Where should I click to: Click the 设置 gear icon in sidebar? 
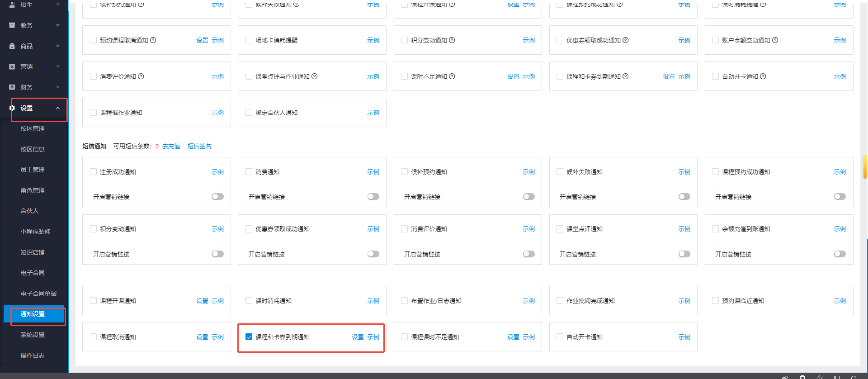(x=12, y=108)
